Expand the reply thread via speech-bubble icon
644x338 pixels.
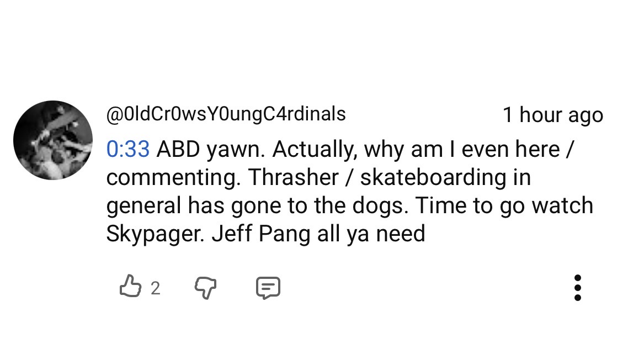coord(268,287)
